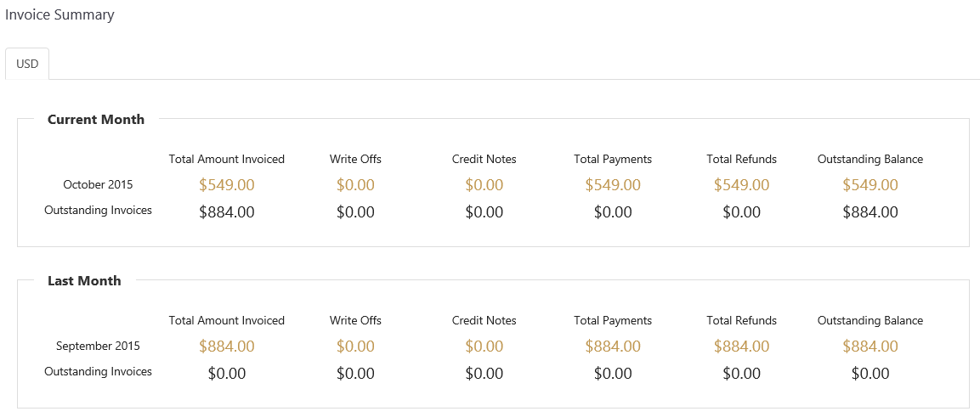Click Total Amount Invoiced header in Current Month
This screenshot has width=980, height=417.
[x=227, y=159]
